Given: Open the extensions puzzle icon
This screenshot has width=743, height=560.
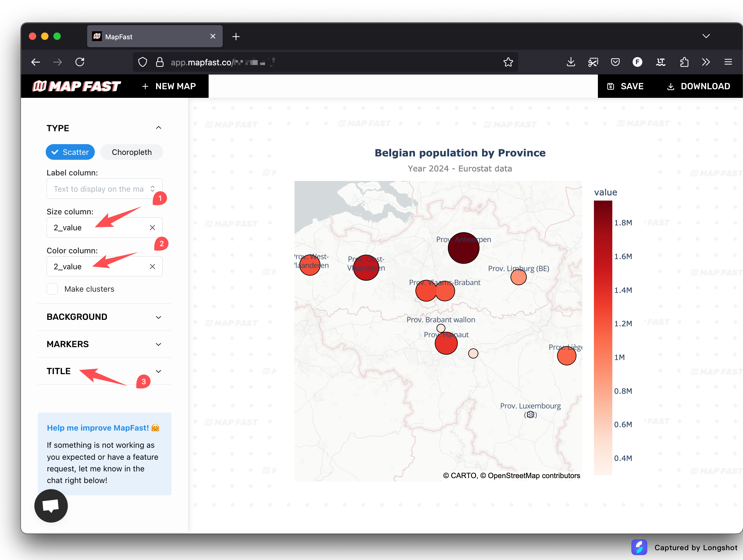Looking at the screenshot, I should [684, 62].
